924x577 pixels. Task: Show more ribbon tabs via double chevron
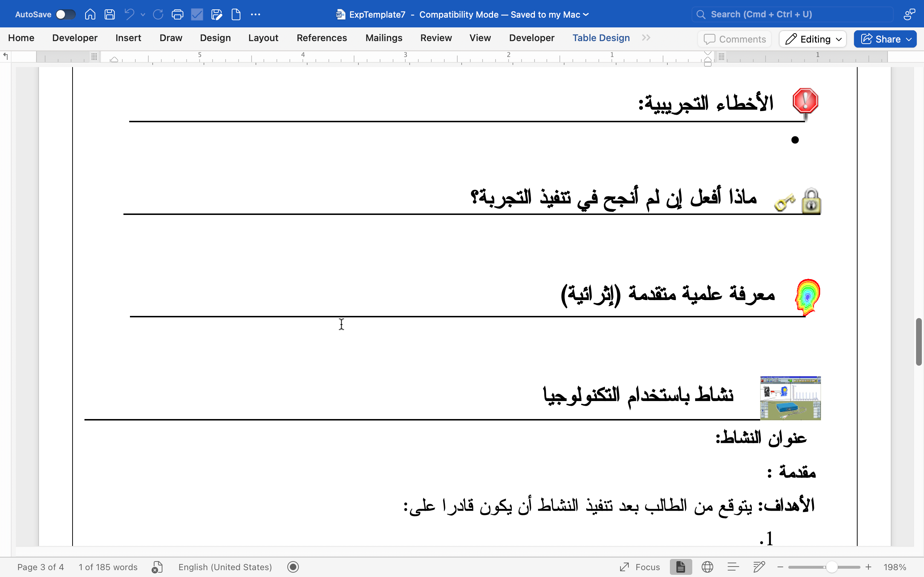(x=646, y=38)
